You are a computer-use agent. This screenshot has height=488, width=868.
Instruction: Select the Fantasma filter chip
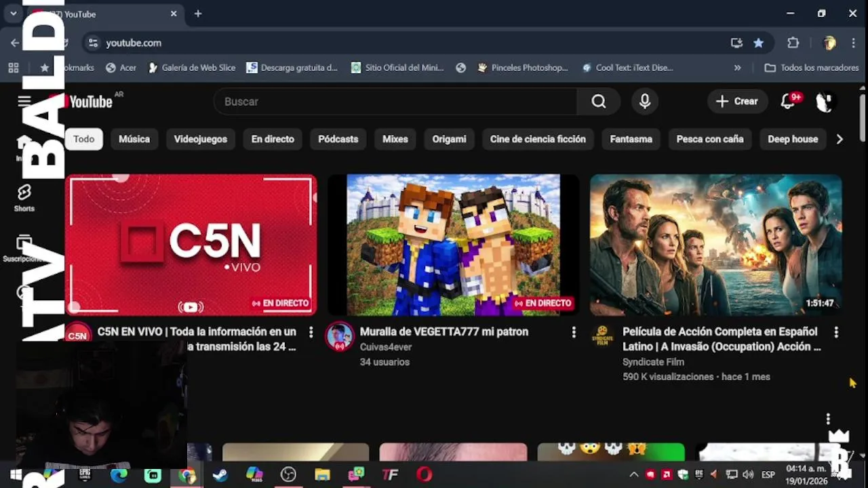point(631,139)
